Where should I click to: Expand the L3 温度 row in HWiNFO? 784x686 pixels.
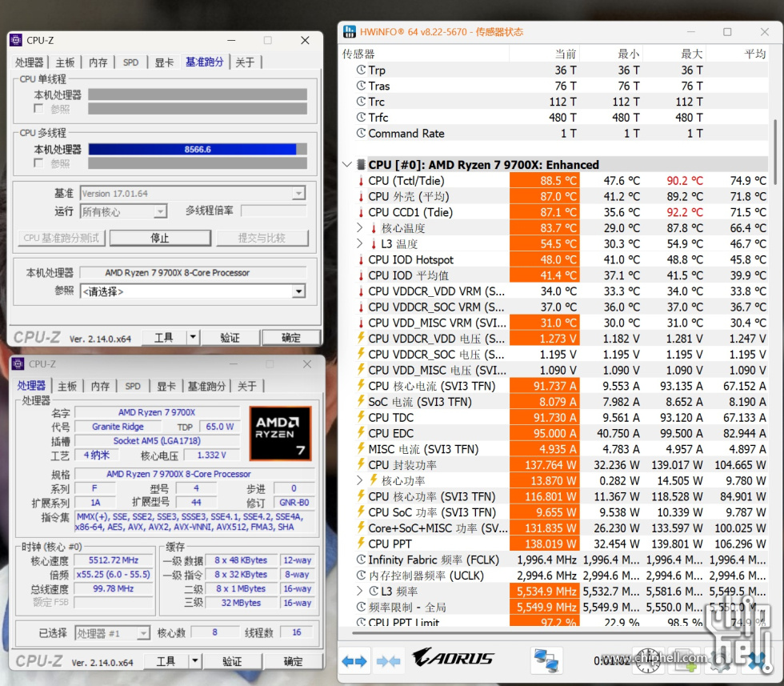pyautogui.click(x=359, y=243)
